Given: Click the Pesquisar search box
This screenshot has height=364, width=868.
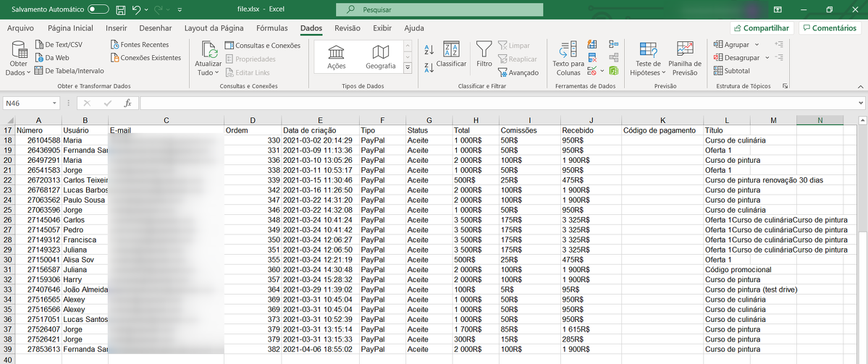Looking at the screenshot, I should (x=439, y=10).
